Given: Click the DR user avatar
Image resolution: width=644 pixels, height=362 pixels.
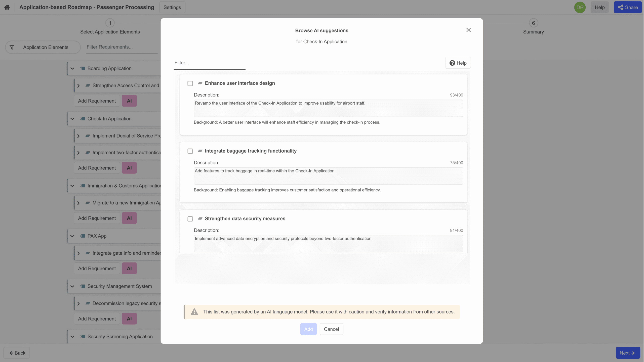Looking at the screenshot, I should coord(580,7).
